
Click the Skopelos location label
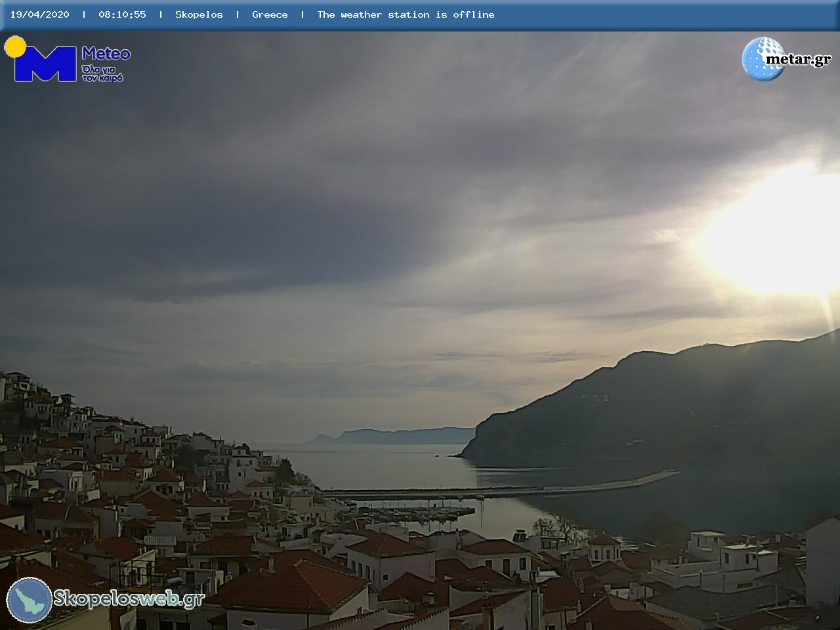(199, 14)
